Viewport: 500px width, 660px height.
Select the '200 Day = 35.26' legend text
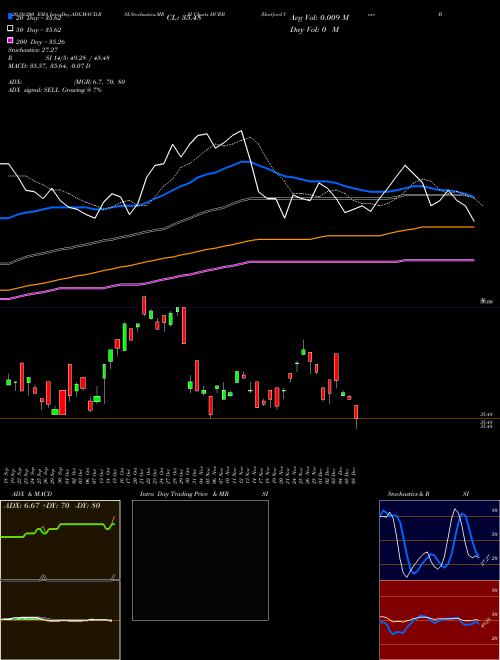pyautogui.click(x=40, y=42)
